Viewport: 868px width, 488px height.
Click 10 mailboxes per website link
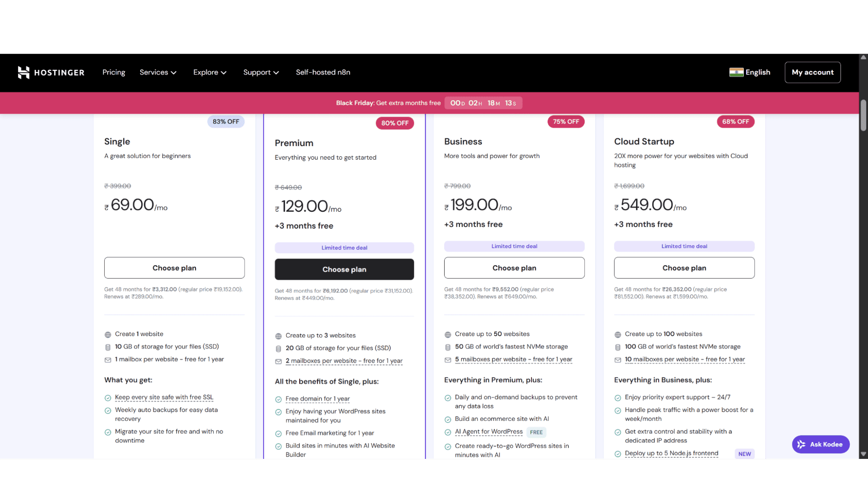[685, 359]
